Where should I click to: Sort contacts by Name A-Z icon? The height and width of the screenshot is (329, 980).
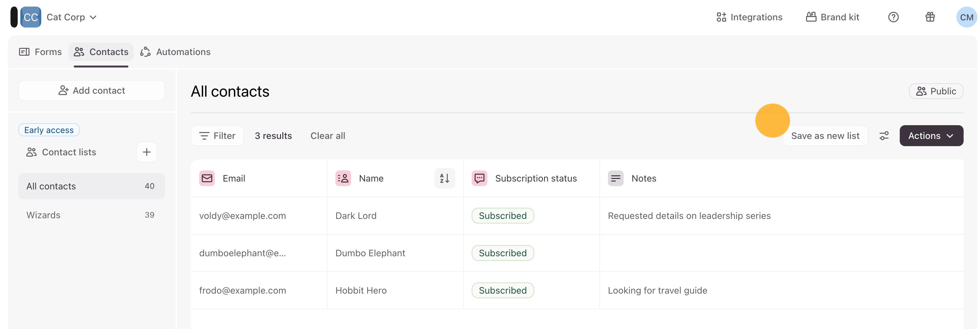[x=444, y=178]
